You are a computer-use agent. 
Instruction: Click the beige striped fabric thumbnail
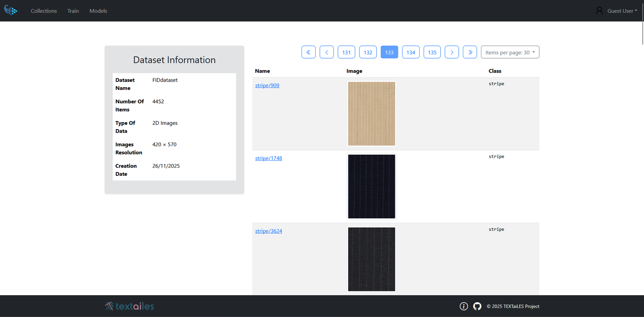tap(371, 114)
